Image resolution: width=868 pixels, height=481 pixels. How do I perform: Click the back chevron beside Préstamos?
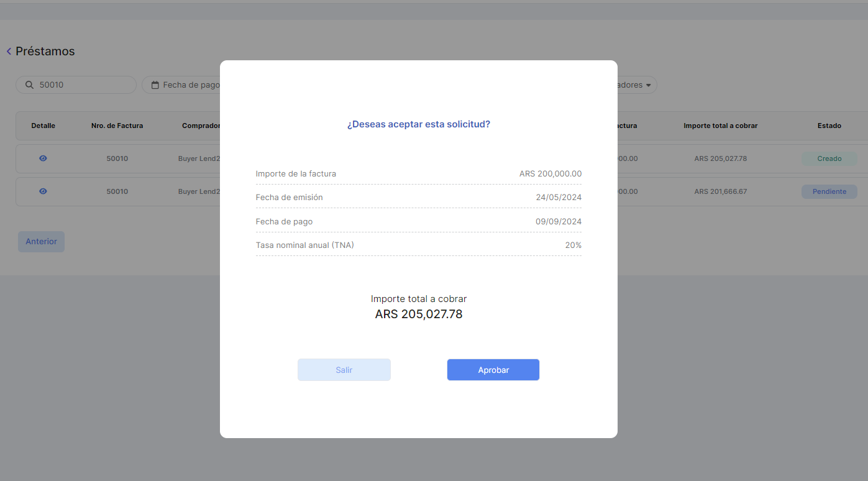pyautogui.click(x=9, y=52)
